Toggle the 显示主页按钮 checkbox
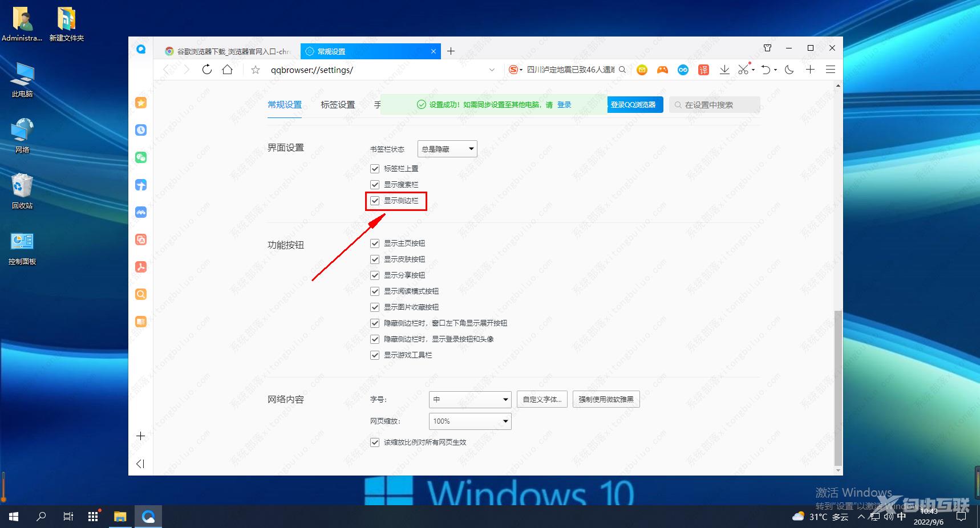 pos(375,243)
